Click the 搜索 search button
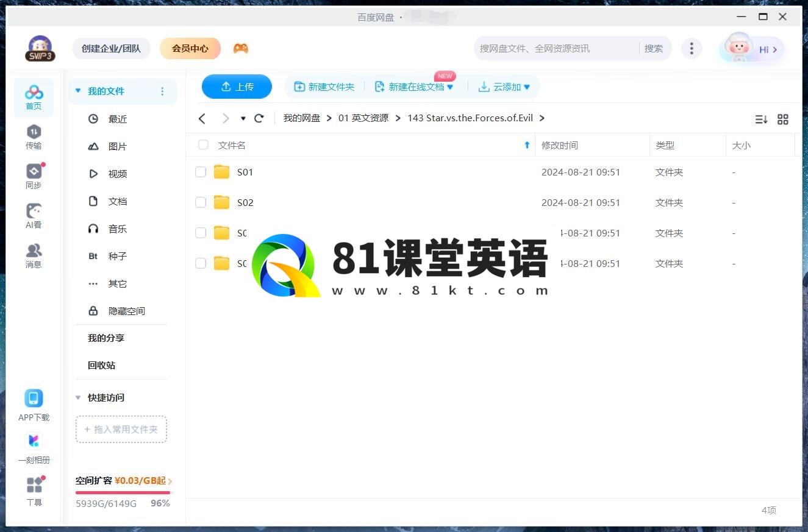 tap(654, 49)
